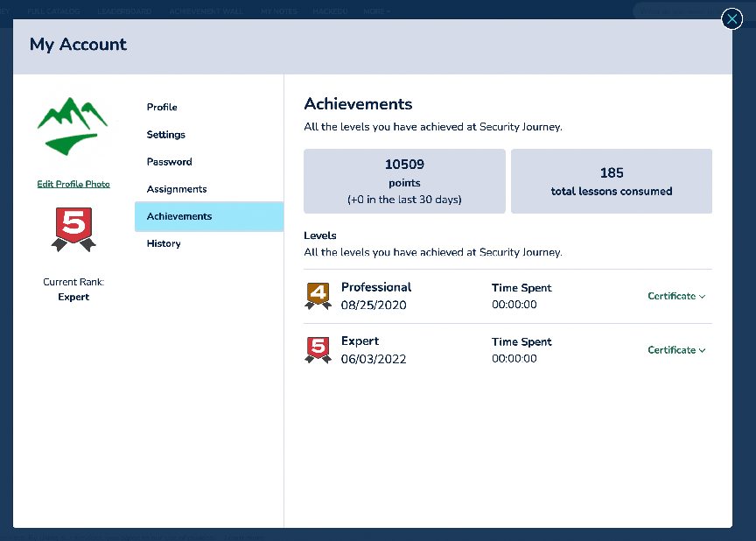Click the date 06/03/2022

click(374, 359)
